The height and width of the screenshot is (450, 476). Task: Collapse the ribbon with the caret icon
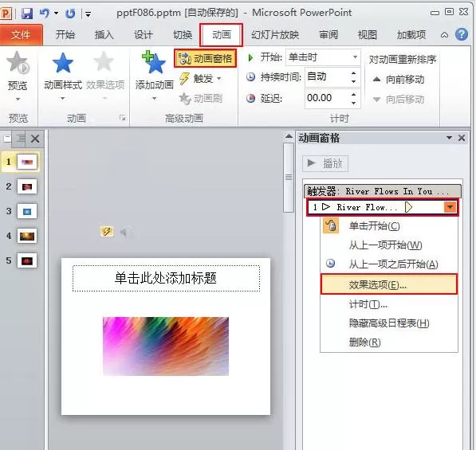point(444,35)
